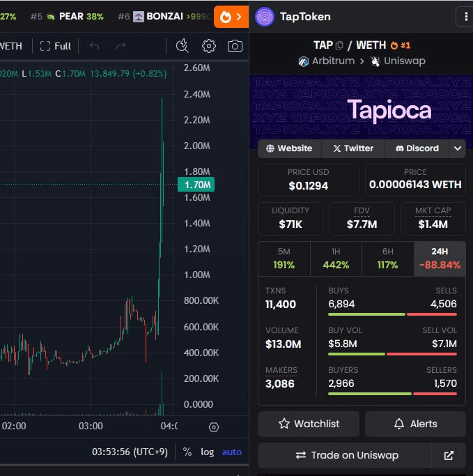
Task: Click the TapToken round logo
Action: 265,17
